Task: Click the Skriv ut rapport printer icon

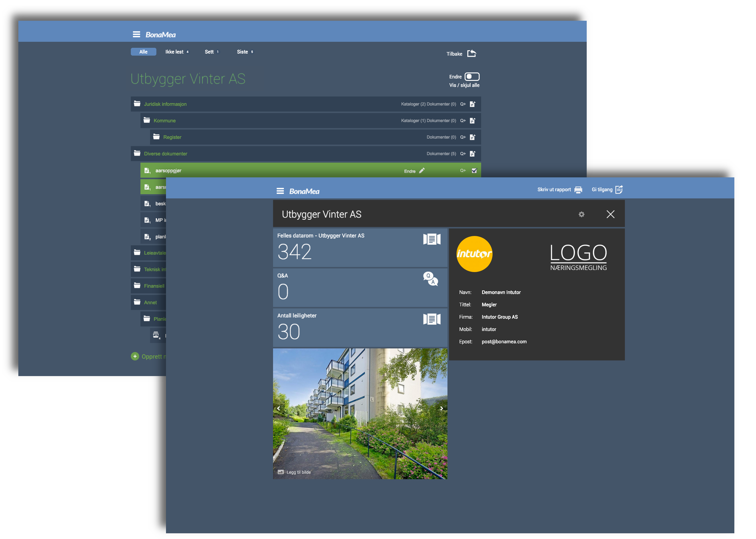Action: [x=578, y=189]
